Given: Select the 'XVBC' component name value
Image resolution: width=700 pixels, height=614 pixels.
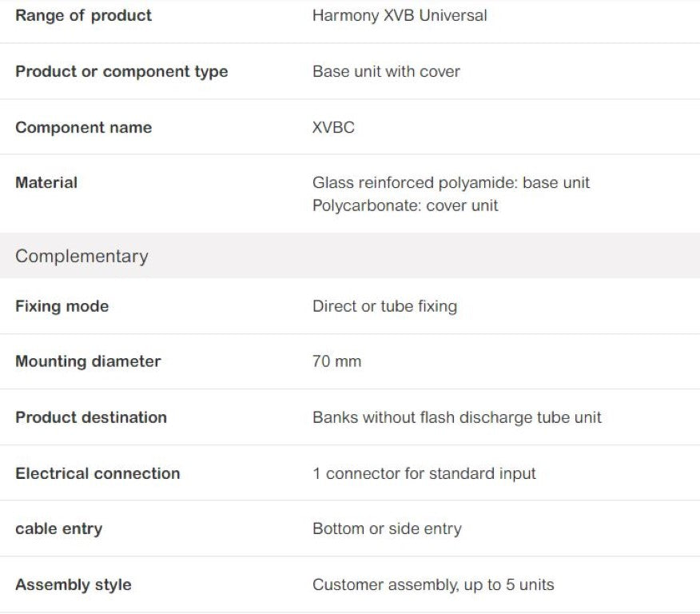Looking at the screenshot, I should (x=333, y=127).
